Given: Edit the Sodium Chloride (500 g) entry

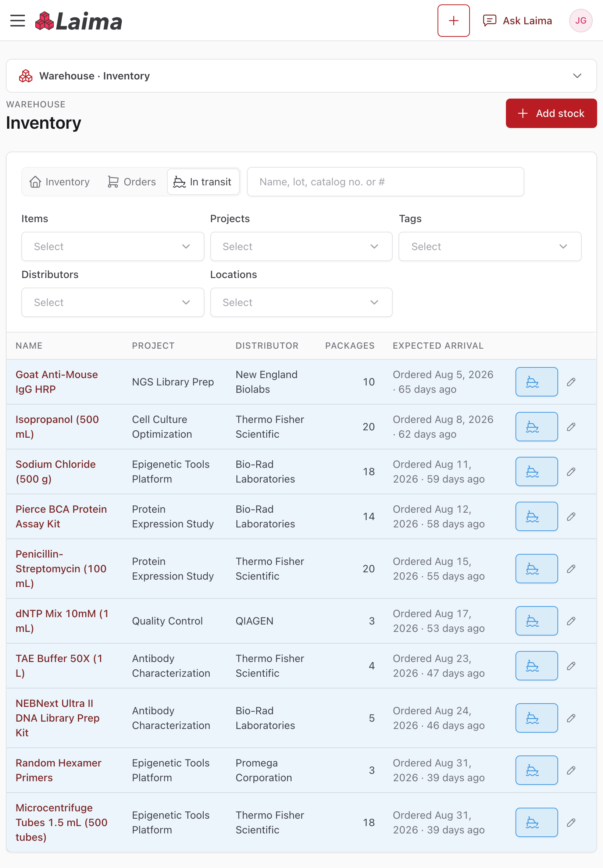Looking at the screenshot, I should (571, 472).
